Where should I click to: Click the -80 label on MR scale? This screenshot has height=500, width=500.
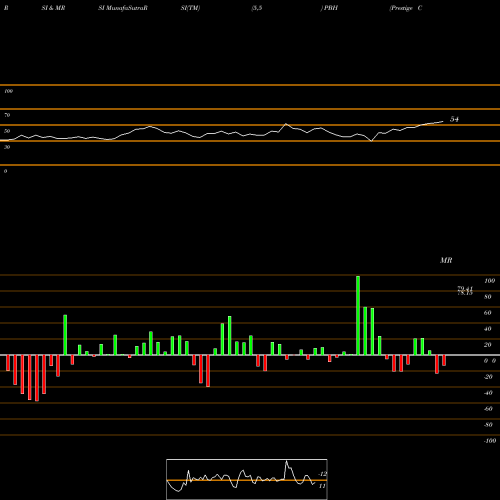pos(488,425)
